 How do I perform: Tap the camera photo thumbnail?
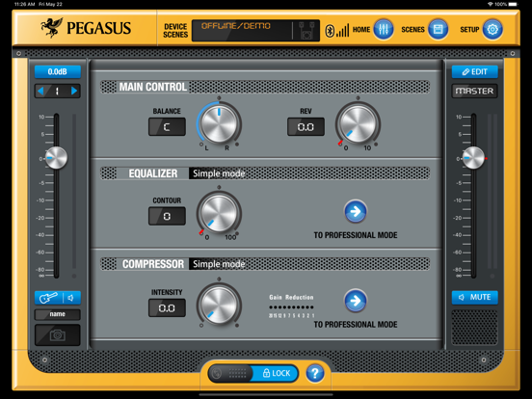point(57,335)
